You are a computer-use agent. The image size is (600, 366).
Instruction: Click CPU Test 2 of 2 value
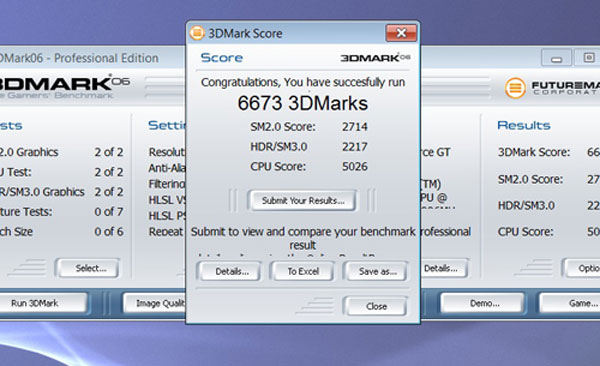click(109, 172)
